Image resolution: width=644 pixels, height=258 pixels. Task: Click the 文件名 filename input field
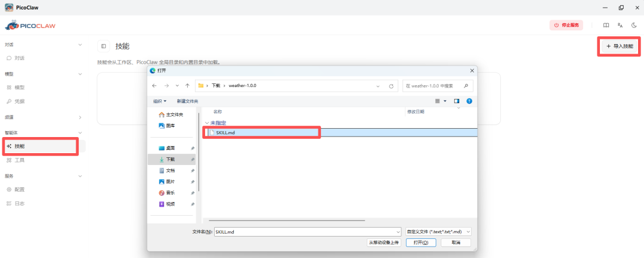pyautogui.click(x=304, y=232)
